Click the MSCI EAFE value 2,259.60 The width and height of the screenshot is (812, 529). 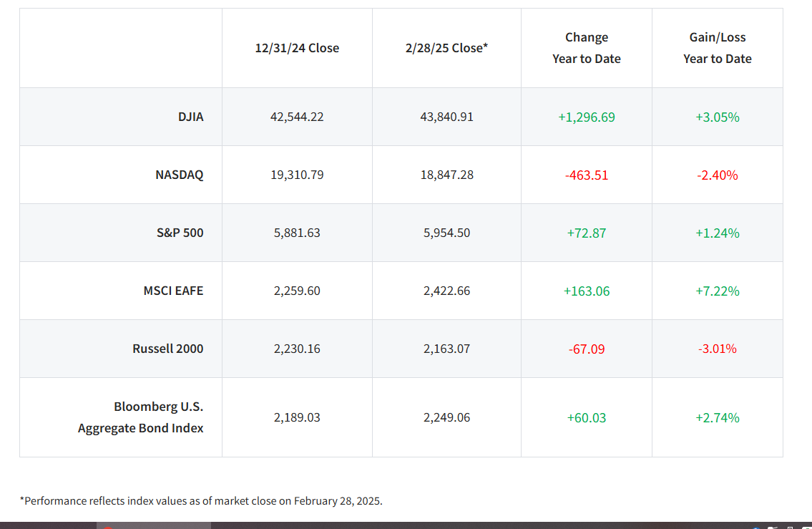click(x=297, y=291)
